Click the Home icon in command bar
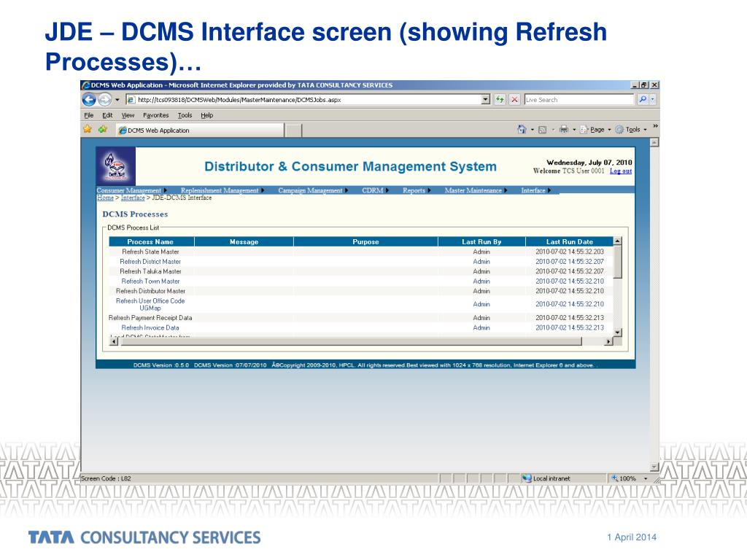The width and height of the screenshot is (747, 560). pos(522,129)
